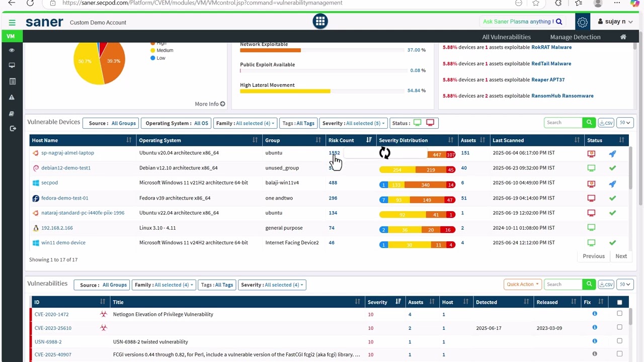Viewport: 644px width, 362px height.
Task: Click biohazard icon for CVE-2020-1472
Action: [x=104, y=314]
